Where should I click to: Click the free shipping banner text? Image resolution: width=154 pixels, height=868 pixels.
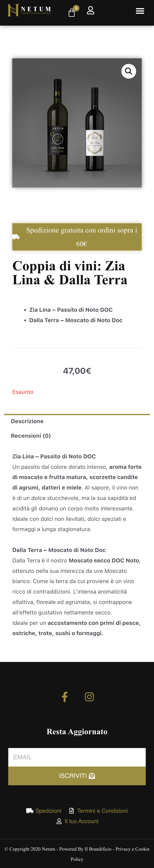(81, 237)
